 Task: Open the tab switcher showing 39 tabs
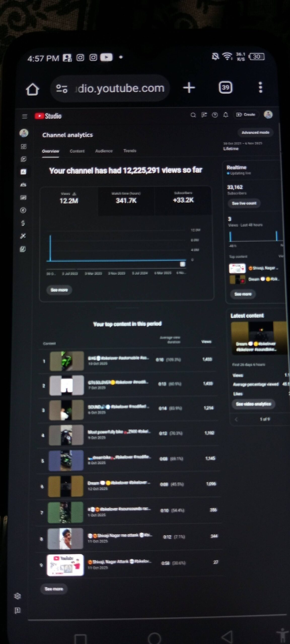click(x=225, y=88)
